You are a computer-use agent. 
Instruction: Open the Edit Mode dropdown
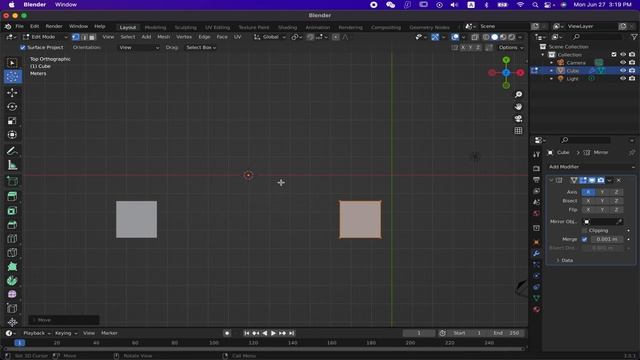tap(45, 37)
